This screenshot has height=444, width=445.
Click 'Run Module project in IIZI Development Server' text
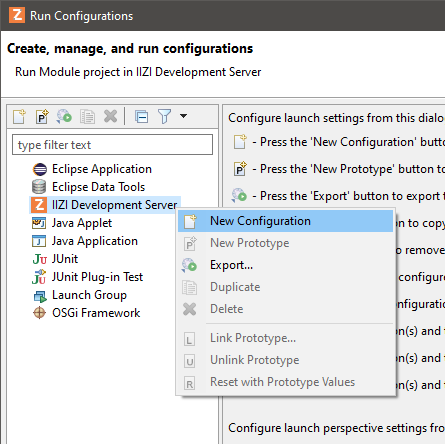coord(138,72)
